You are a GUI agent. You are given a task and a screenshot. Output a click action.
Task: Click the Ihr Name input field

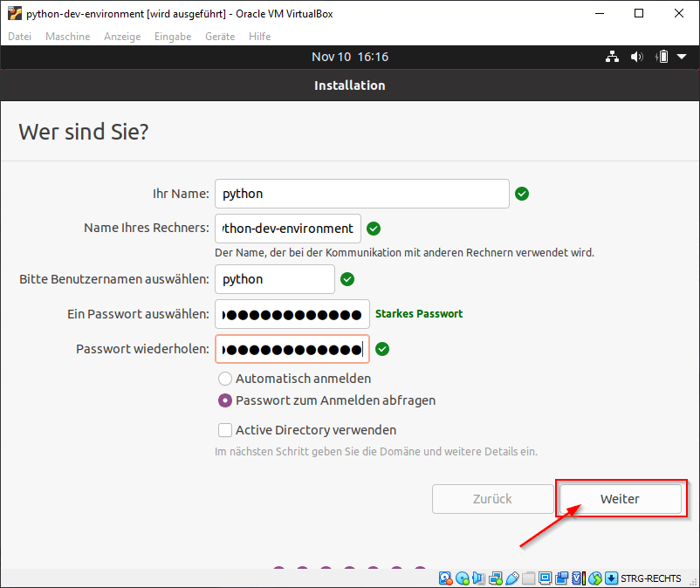[x=361, y=193]
